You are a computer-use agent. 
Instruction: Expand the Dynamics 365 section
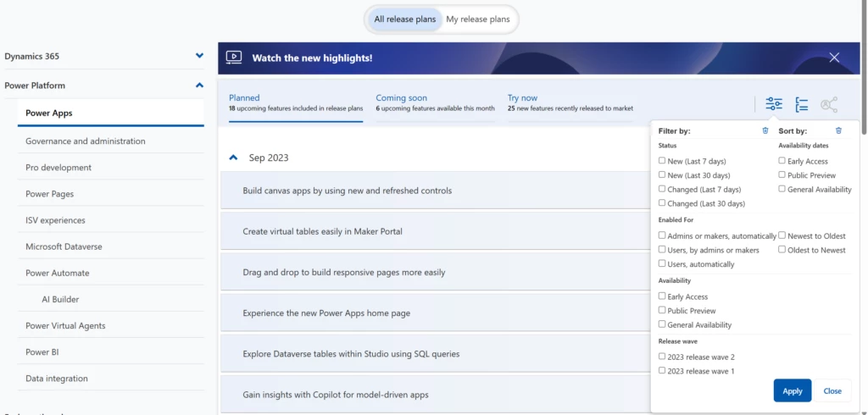pos(199,56)
